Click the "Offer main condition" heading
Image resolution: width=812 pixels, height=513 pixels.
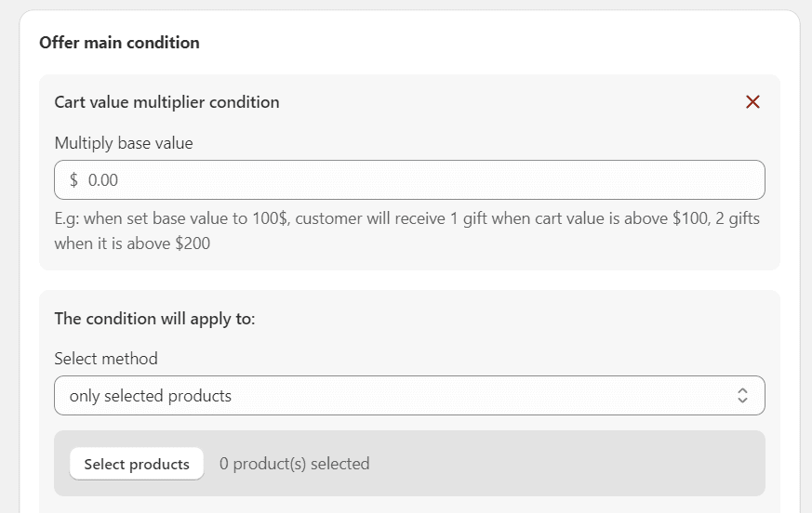tap(119, 43)
